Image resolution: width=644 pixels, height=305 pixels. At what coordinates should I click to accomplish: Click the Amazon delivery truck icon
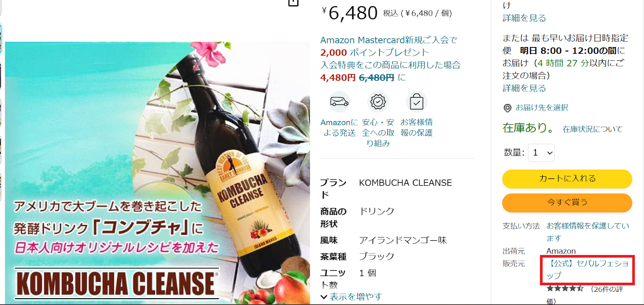coord(339,102)
